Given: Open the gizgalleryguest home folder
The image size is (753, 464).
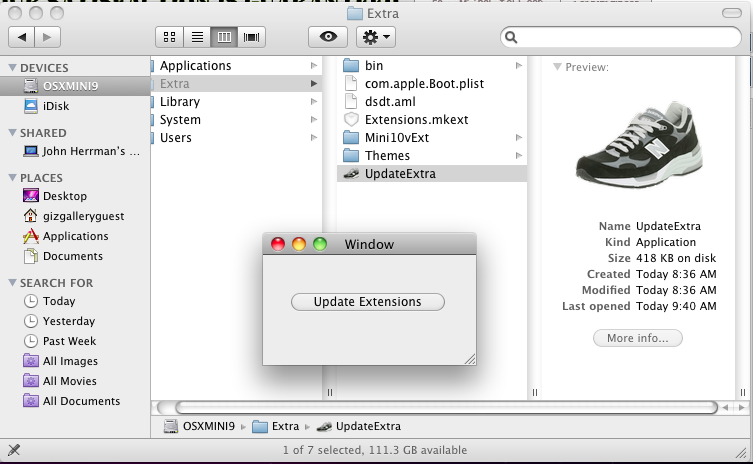Looking at the screenshot, I should pos(75,216).
